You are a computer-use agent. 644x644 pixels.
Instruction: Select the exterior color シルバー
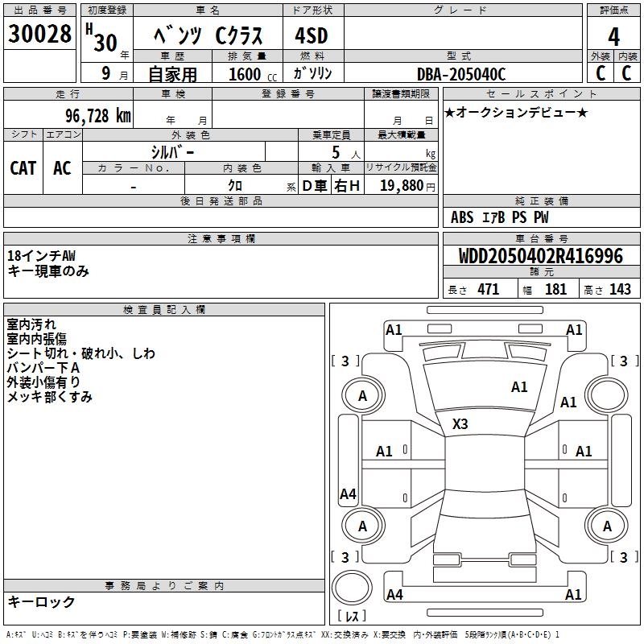tap(172, 152)
